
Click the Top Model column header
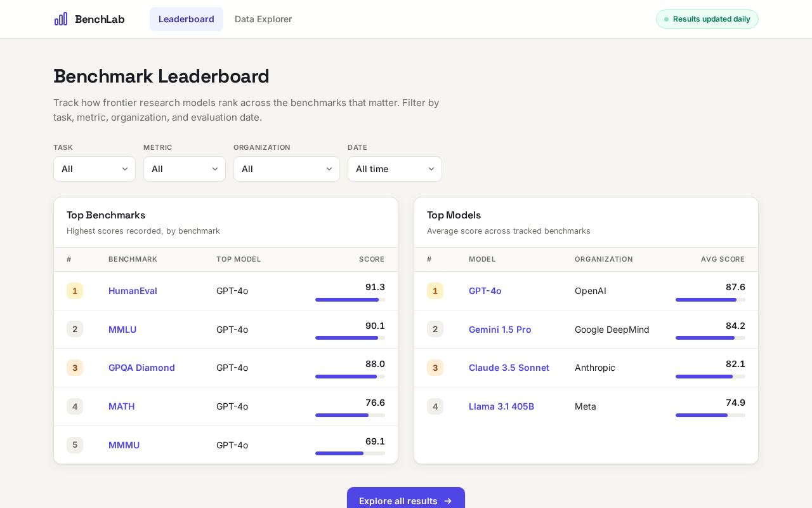tap(239, 259)
